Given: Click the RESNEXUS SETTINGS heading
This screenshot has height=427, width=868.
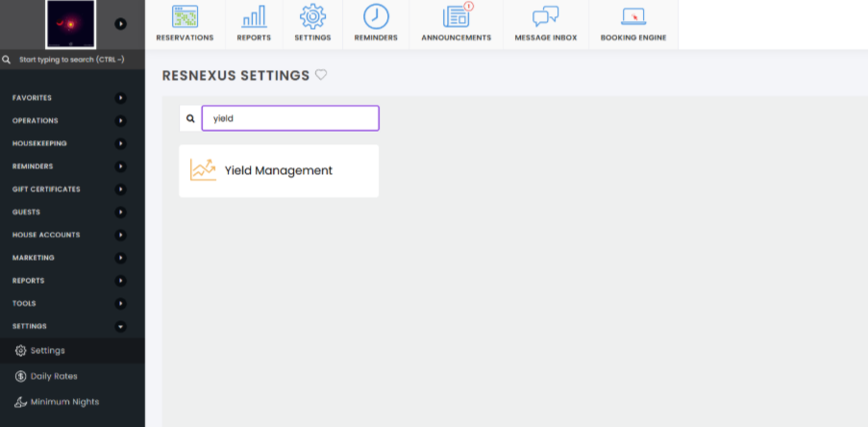Looking at the screenshot, I should click(236, 75).
